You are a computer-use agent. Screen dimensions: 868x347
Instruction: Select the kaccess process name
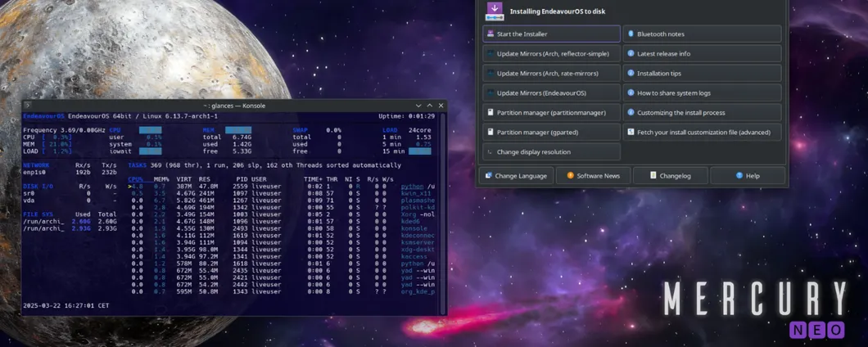(414, 257)
